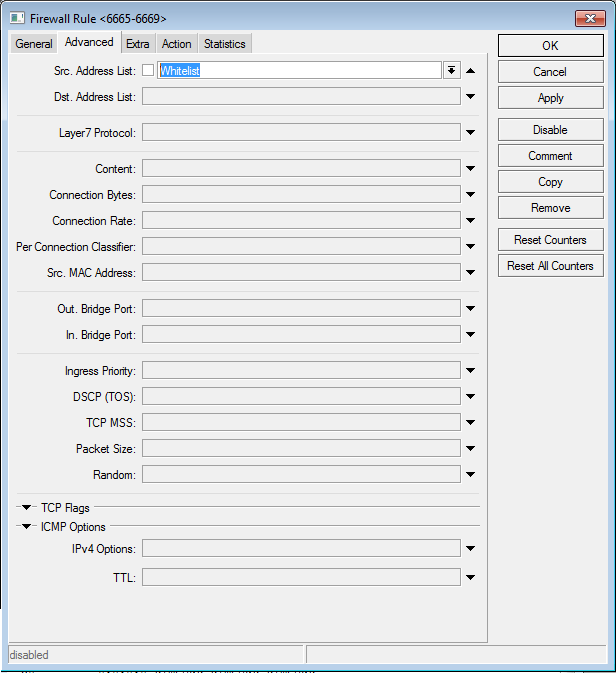This screenshot has width=616, height=673.
Task: Copy the firewall rule
Action: [551, 182]
